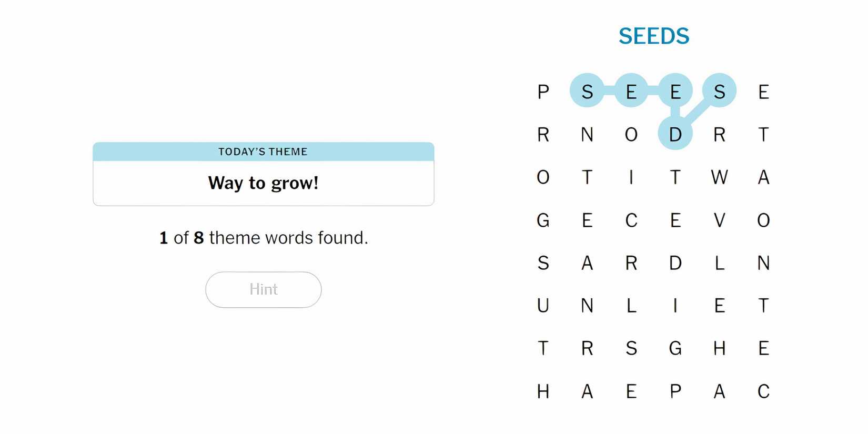Viewport: 868px width, 434px height.
Task: Select letter C in the bottom-right corner
Action: point(763,391)
